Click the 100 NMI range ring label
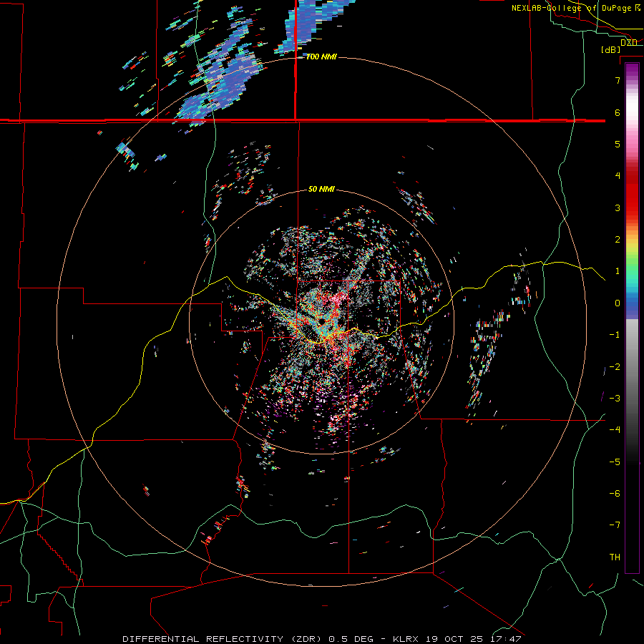The width and height of the screenshot is (644, 644). click(x=321, y=57)
